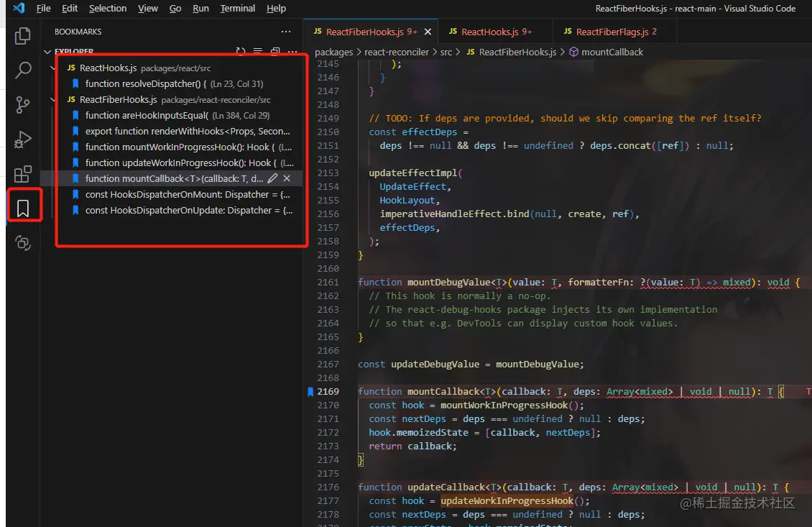Close the ReactFiberHooks.js editor tab
Viewport: 812px width, 527px height.
(428, 32)
